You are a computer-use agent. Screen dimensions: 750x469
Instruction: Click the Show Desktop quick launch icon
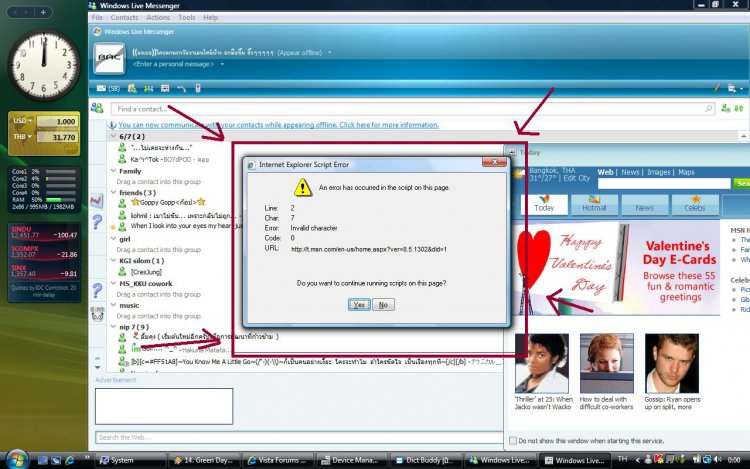[x=43, y=460]
